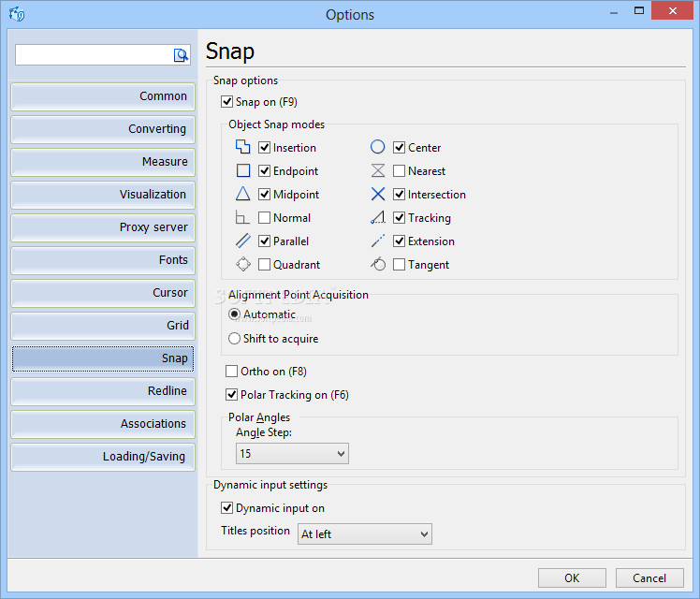Maximize the Options window
The image size is (700, 599).
tap(639, 10)
